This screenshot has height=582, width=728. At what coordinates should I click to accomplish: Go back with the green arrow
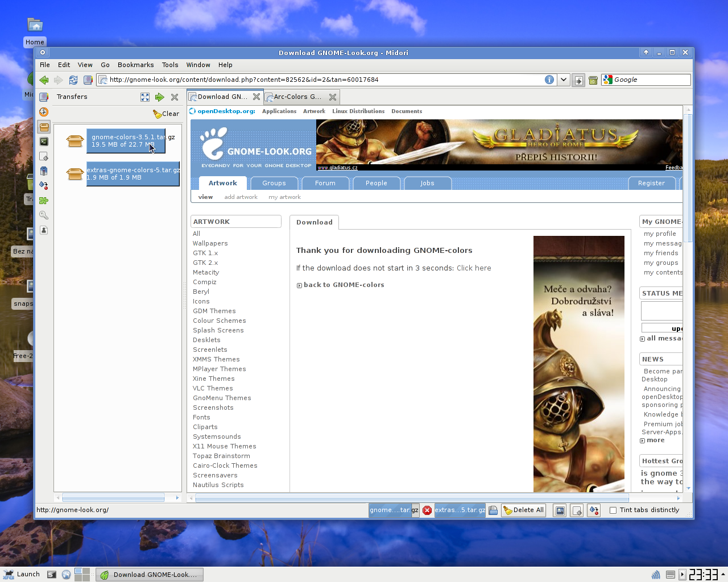point(44,80)
